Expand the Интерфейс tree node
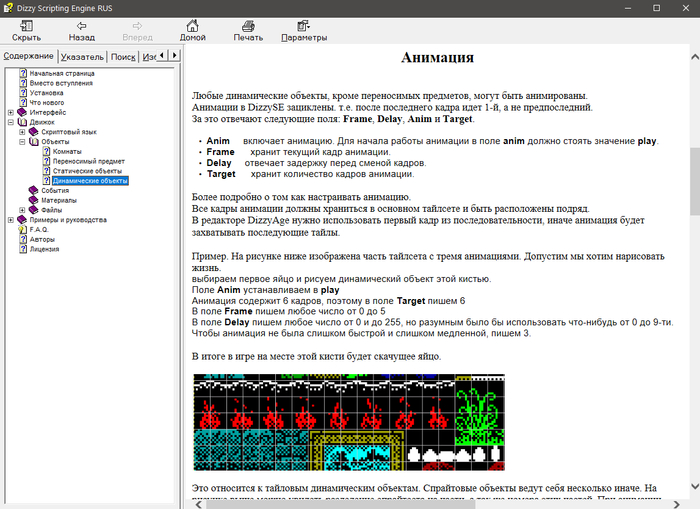The width and height of the screenshot is (700, 509). pos(11,113)
